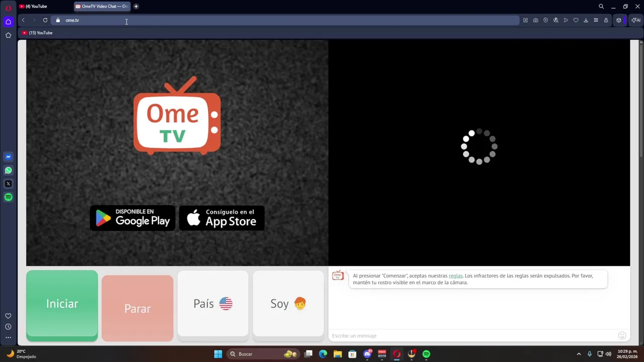Open the Opera main menu logo

(x=8, y=8)
